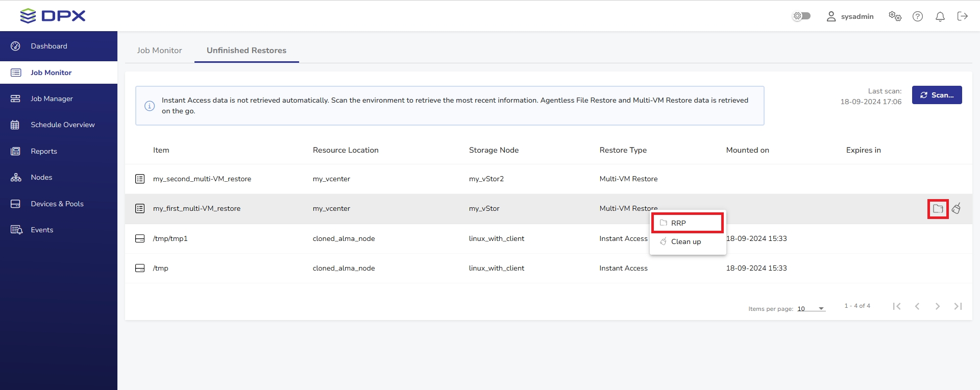980x390 pixels.
Task: Open the sysadmin user menu
Action: [850, 16]
